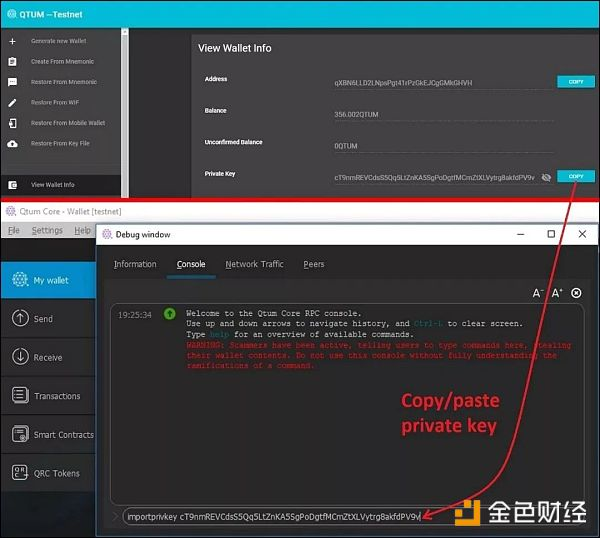Image resolution: width=600 pixels, height=538 pixels.
Task: Click the QTUM web wallet sidebar scrollbar
Action: tap(125, 113)
